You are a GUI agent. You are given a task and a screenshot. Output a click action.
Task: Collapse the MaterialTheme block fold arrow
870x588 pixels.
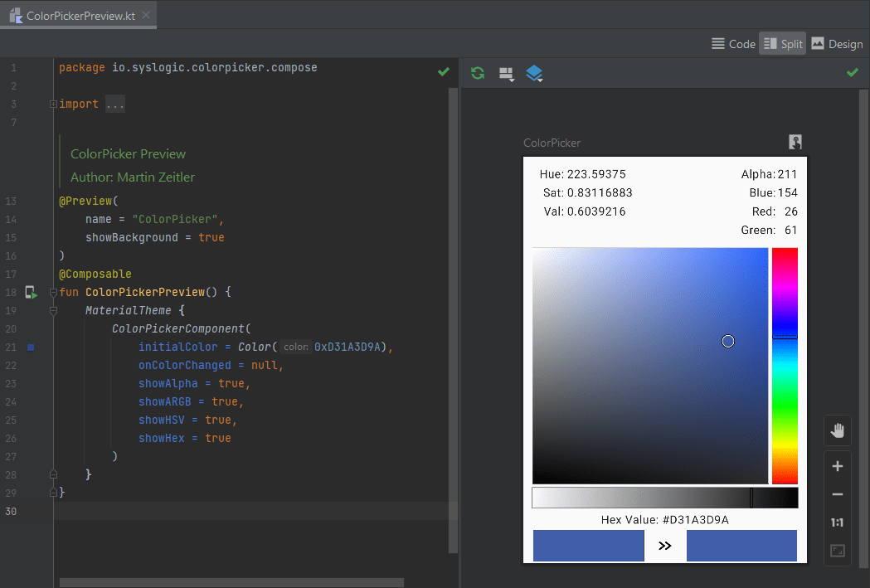[x=53, y=309]
